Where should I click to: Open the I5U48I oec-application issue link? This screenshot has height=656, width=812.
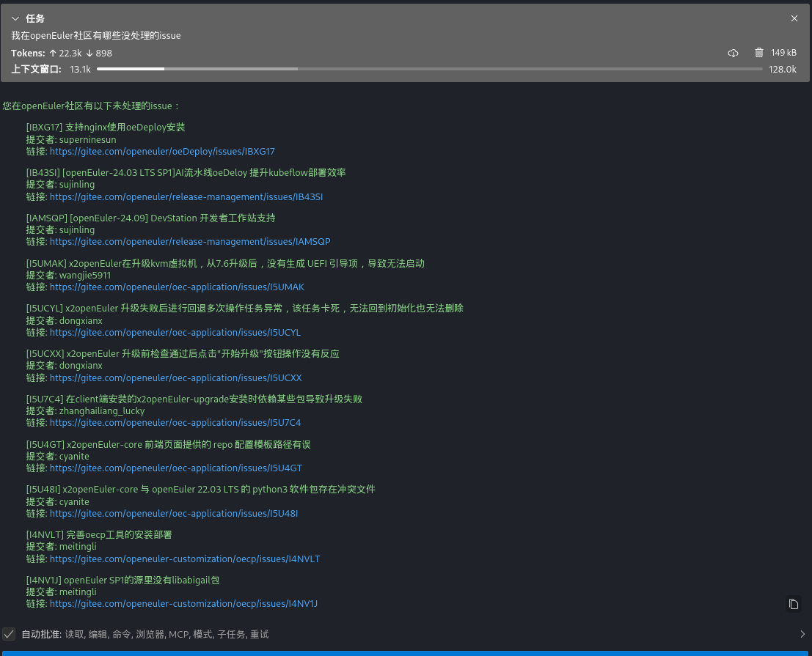[174, 514]
